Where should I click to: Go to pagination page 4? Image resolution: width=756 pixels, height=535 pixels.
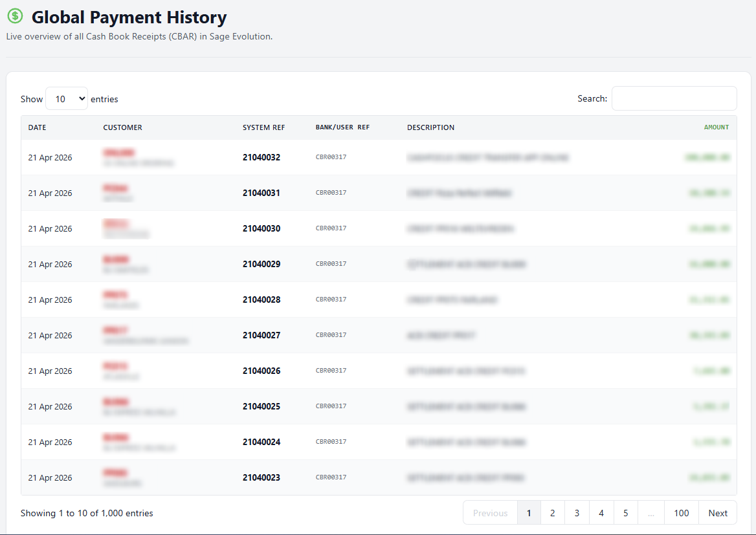(601, 513)
